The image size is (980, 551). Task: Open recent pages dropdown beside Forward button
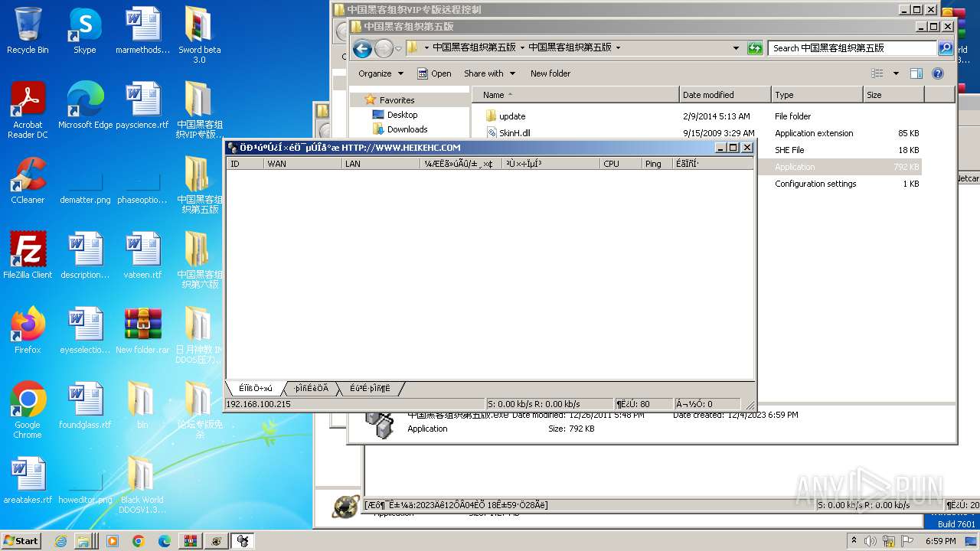[398, 49]
